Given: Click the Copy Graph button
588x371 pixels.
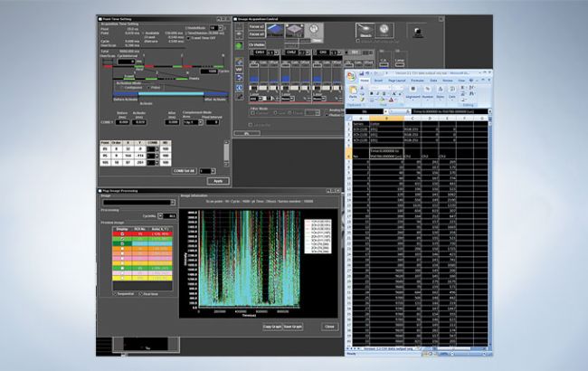Looking at the screenshot, I should click(271, 326).
